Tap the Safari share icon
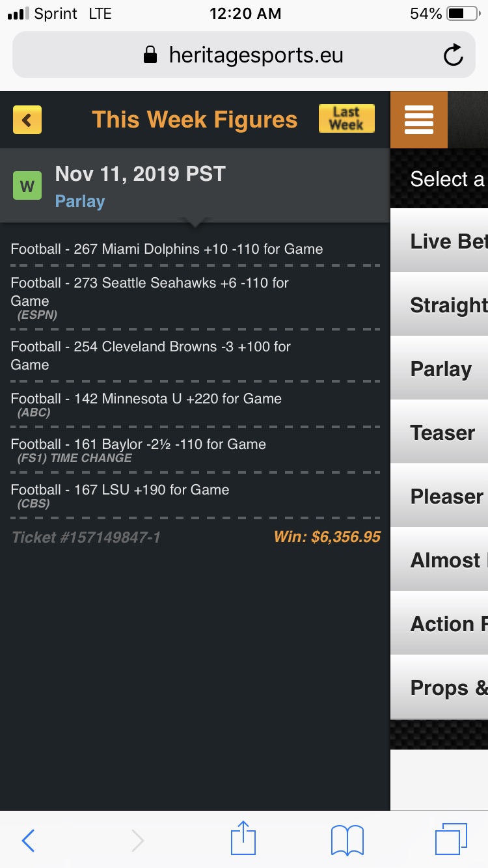The width and height of the screenshot is (488, 868). pos(243,838)
